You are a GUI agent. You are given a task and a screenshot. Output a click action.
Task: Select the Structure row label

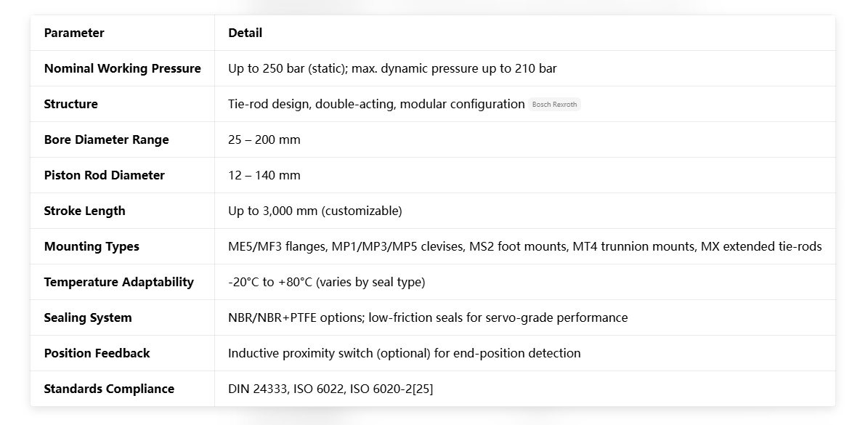point(70,104)
